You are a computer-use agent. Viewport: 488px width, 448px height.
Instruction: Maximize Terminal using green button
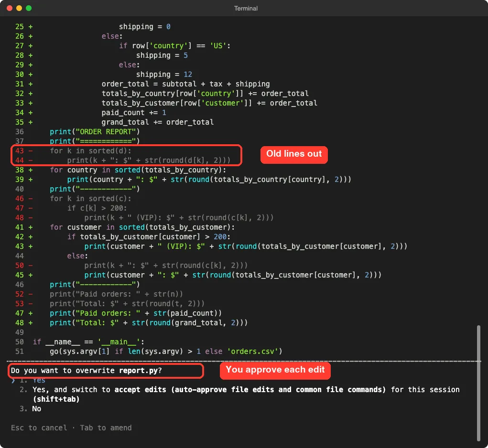pyautogui.click(x=29, y=8)
